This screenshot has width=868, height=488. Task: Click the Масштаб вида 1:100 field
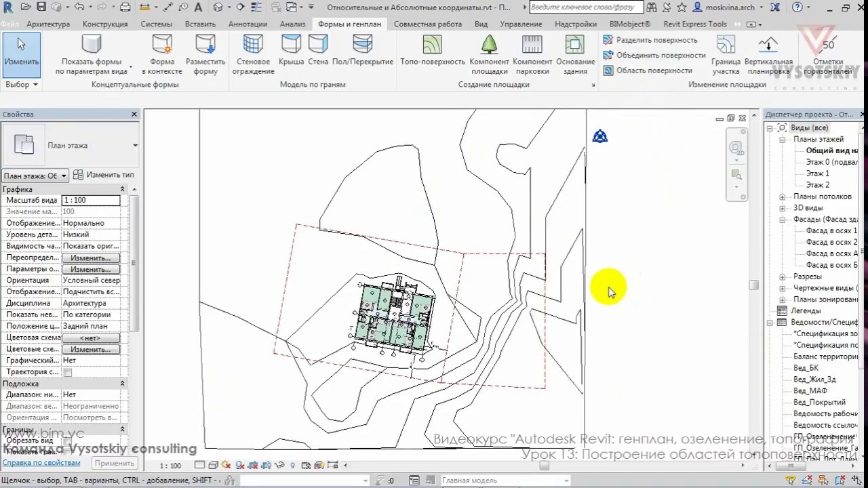pos(91,200)
